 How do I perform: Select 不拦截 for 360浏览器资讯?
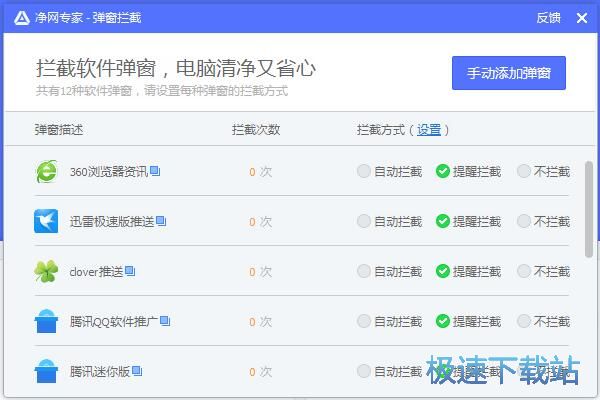[543, 171]
